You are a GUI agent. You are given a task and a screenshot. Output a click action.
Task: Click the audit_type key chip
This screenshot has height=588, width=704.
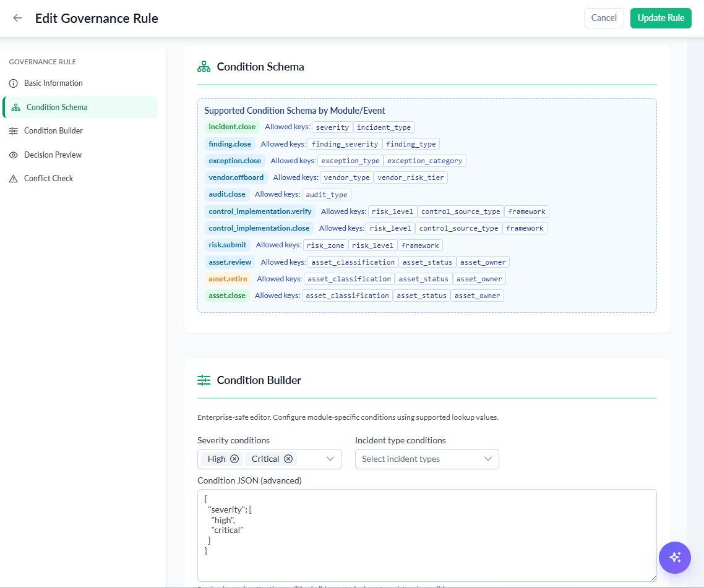pyautogui.click(x=327, y=195)
